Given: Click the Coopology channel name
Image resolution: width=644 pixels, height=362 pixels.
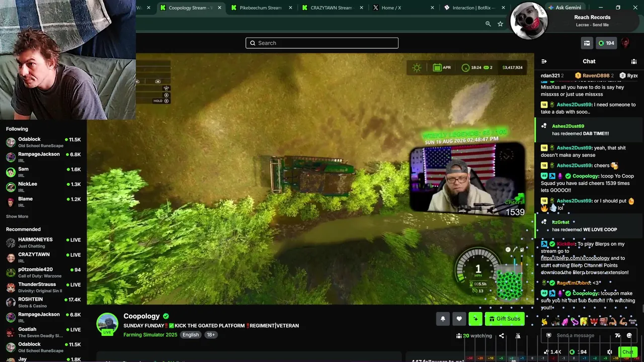Looking at the screenshot, I should coord(141,316).
